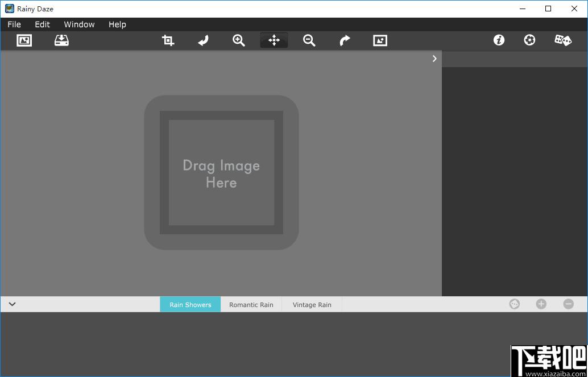
Task: Click the Rainy Daze app icon in title bar
Action: [x=9, y=9]
